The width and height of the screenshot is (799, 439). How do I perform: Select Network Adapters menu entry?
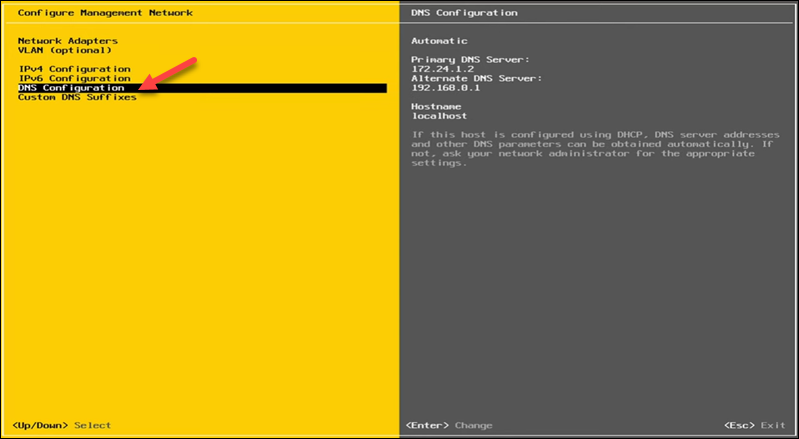tap(67, 41)
